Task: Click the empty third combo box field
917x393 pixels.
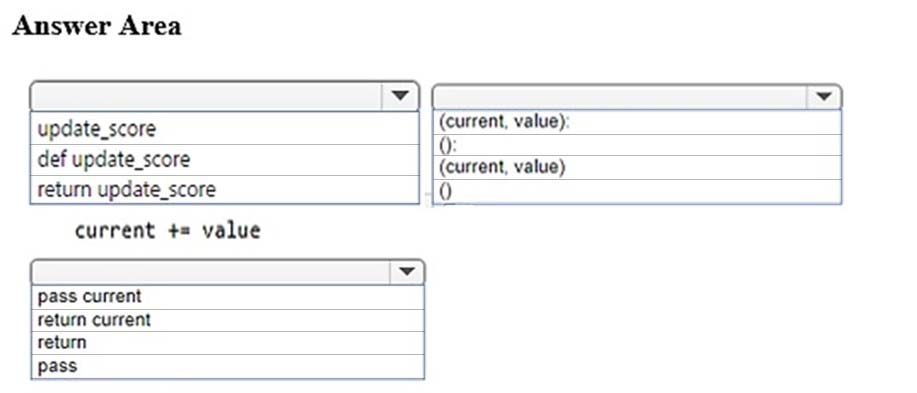Action: 211,272
